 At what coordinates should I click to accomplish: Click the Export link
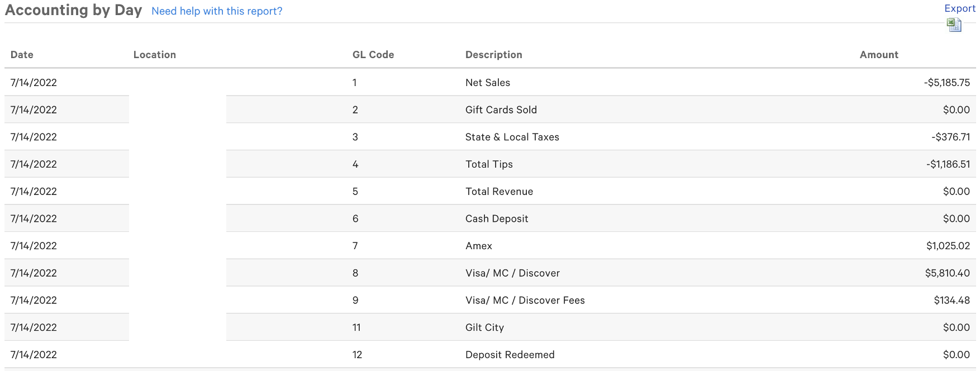[x=959, y=8]
